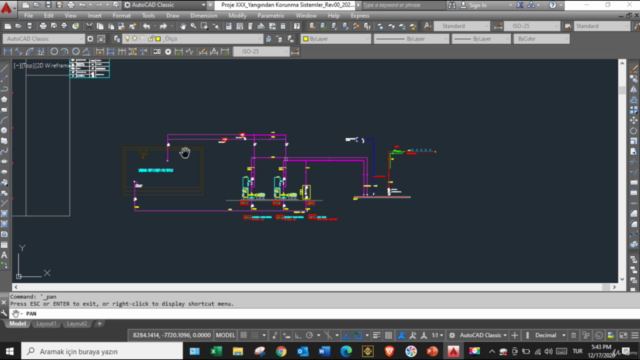Click the coordinates readout in status bar
640x360 pixels.
click(x=171, y=336)
